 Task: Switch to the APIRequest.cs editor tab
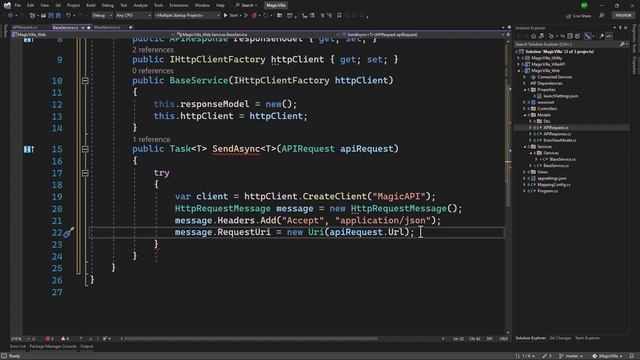tap(25, 27)
